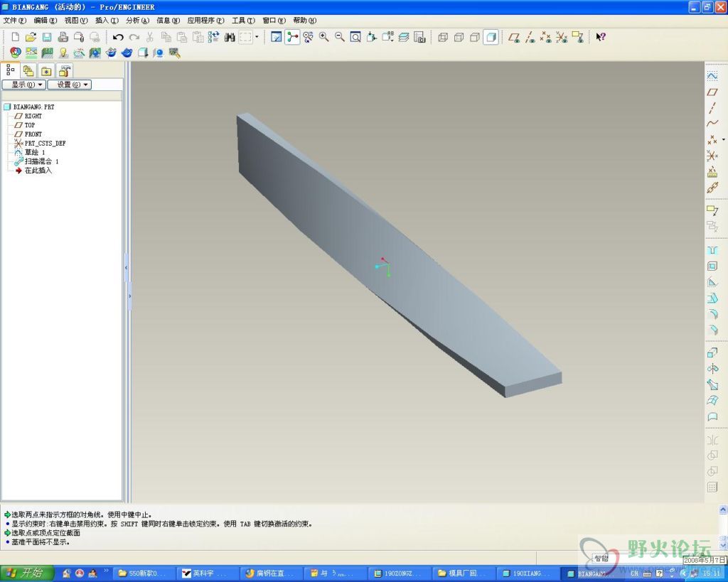
Task: Select the Zoom In magnifier tool
Action: click(323, 37)
